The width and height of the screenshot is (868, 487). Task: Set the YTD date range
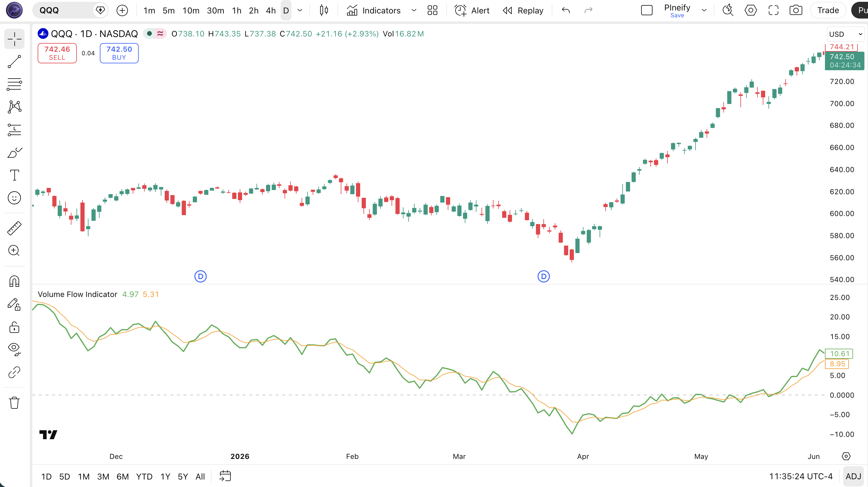pyautogui.click(x=144, y=477)
